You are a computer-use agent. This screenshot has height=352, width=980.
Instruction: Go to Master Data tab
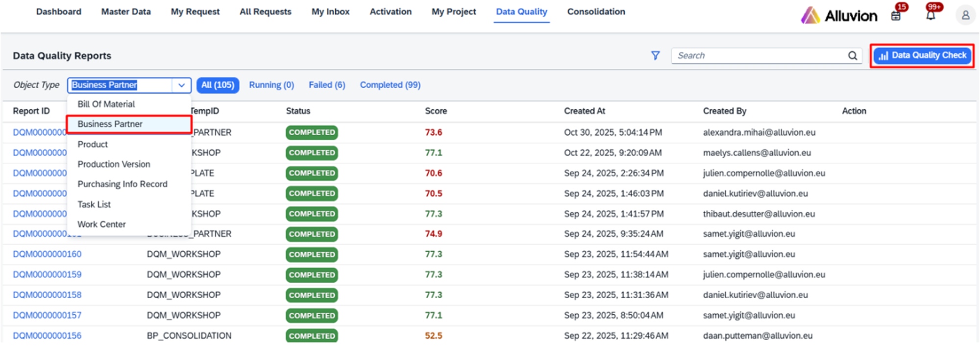pyautogui.click(x=126, y=12)
